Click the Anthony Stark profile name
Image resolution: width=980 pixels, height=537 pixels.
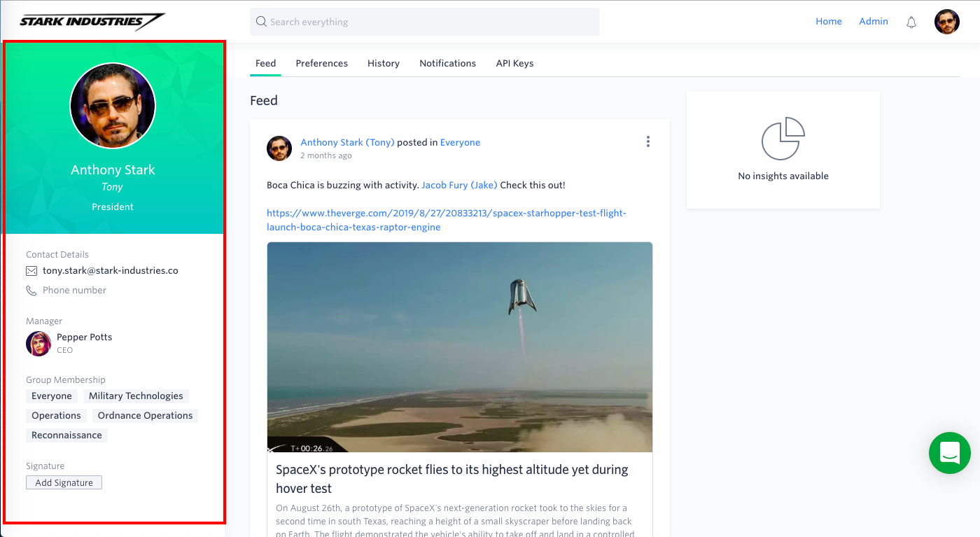tap(113, 170)
